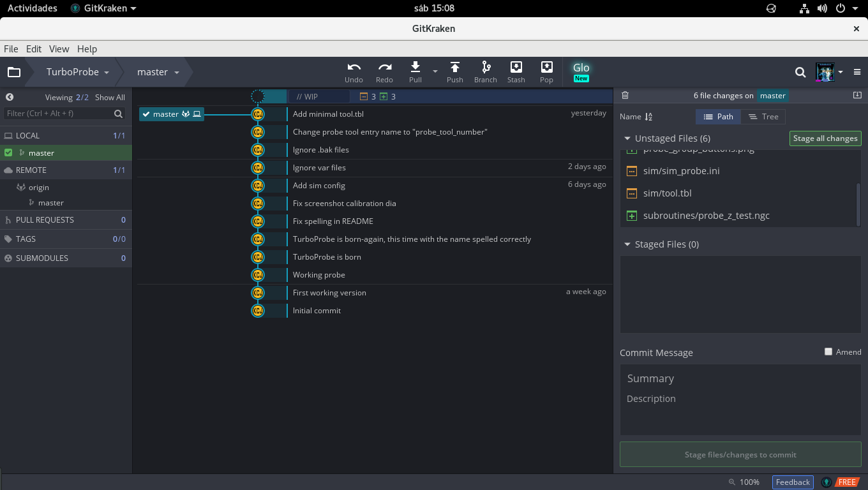Click the Feedback button
This screenshot has height=490, width=868.
(x=793, y=482)
